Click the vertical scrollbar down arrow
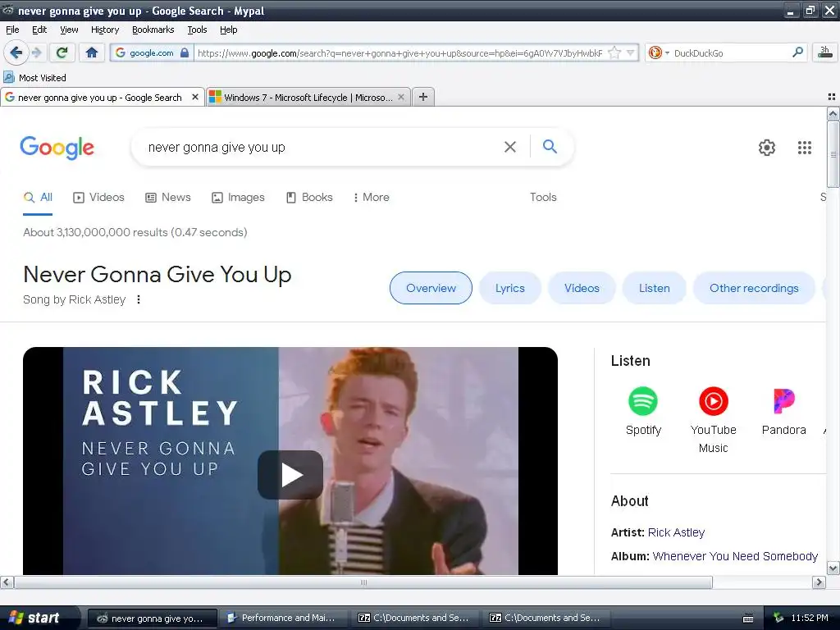Screen dimensions: 840x630 (x=833, y=568)
